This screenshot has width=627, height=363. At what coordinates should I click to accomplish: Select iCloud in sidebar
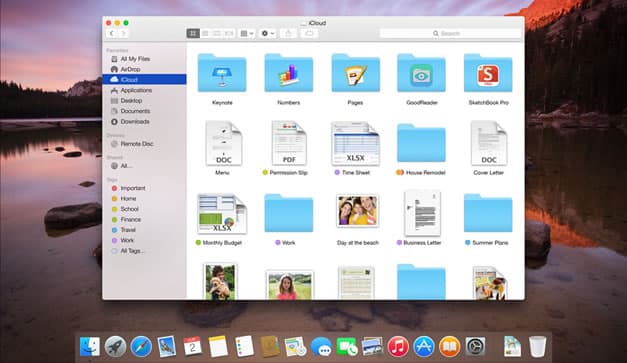click(144, 80)
